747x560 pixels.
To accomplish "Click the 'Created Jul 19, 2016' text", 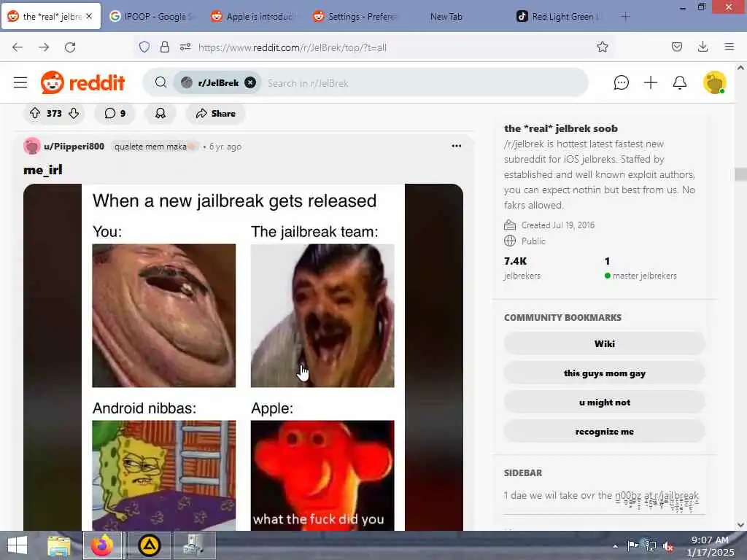I will (x=558, y=225).
